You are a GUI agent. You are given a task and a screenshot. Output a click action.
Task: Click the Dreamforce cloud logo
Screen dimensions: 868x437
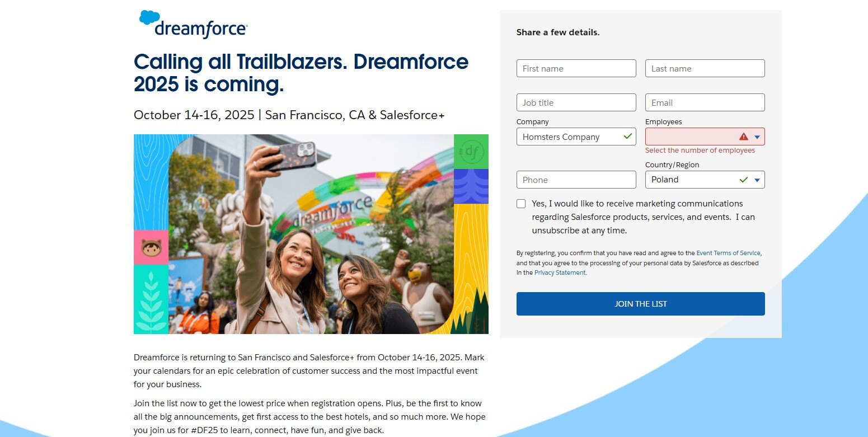193,25
